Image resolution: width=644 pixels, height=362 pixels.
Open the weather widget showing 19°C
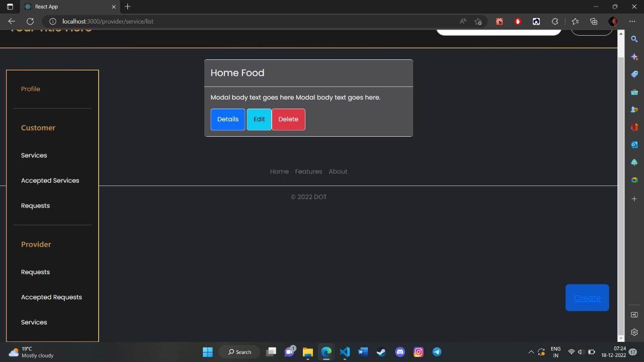[x=31, y=352]
